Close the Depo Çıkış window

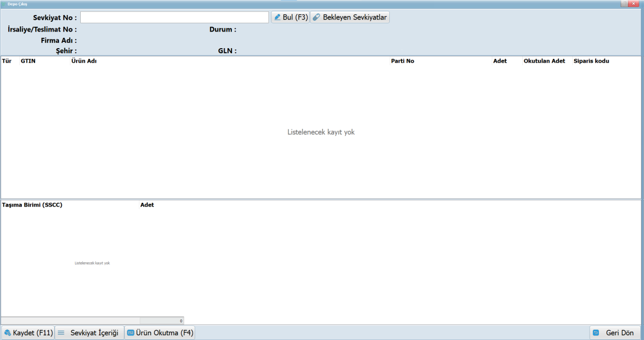635,4
